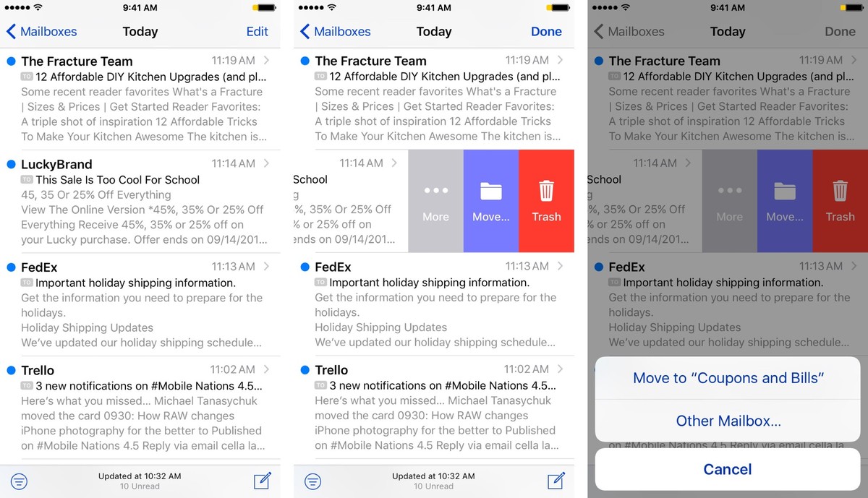
Task: Tap the red Trash swipe action in middle screen
Action: coord(546,201)
